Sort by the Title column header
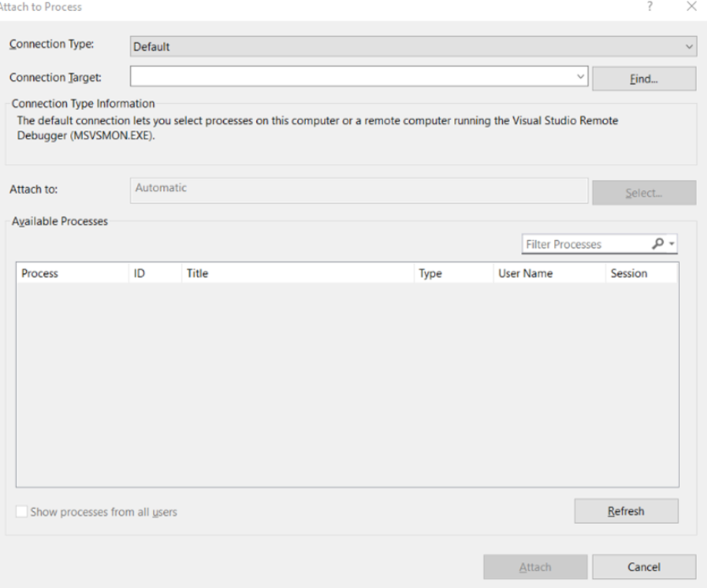 click(x=298, y=273)
